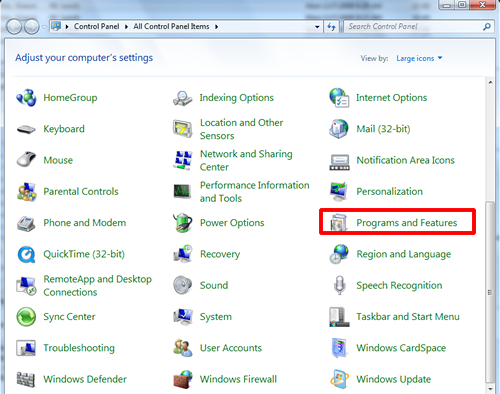Screen dimensions: 500x394
Task: Click the Control Panel address bar icon
Action: pos(56,26)
